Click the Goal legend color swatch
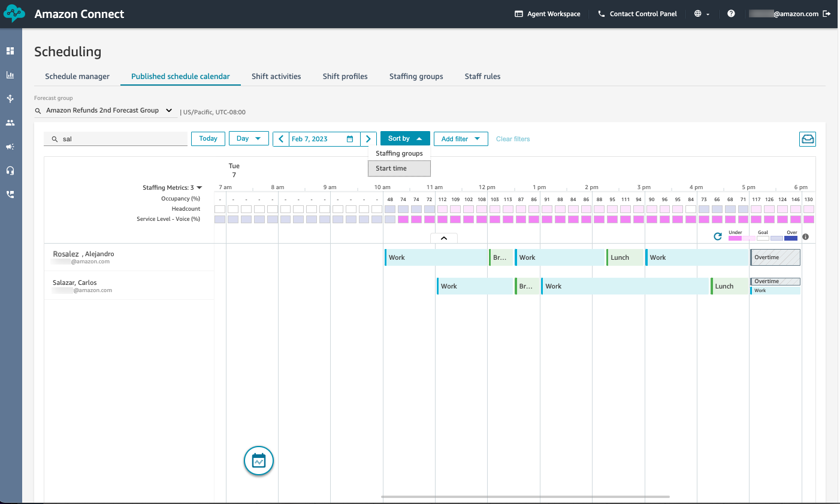Image resolution: width=840 pixels, height=504 pixels. coord(763,238)
